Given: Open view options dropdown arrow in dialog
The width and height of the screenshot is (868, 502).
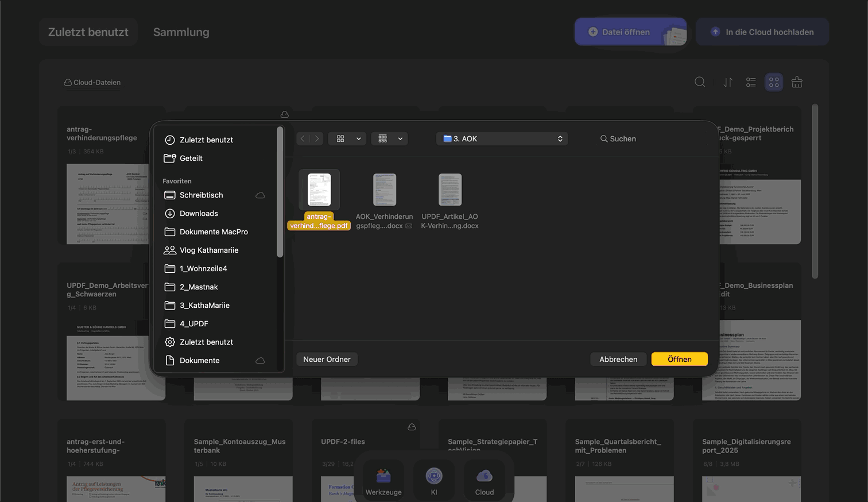Looking at the screenshot, I should [359, 138].
